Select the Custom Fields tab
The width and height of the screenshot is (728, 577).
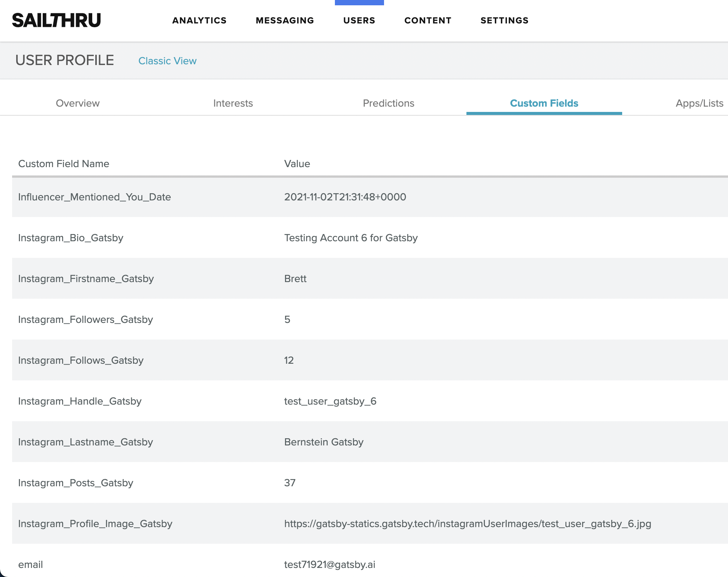coord(544,103)
